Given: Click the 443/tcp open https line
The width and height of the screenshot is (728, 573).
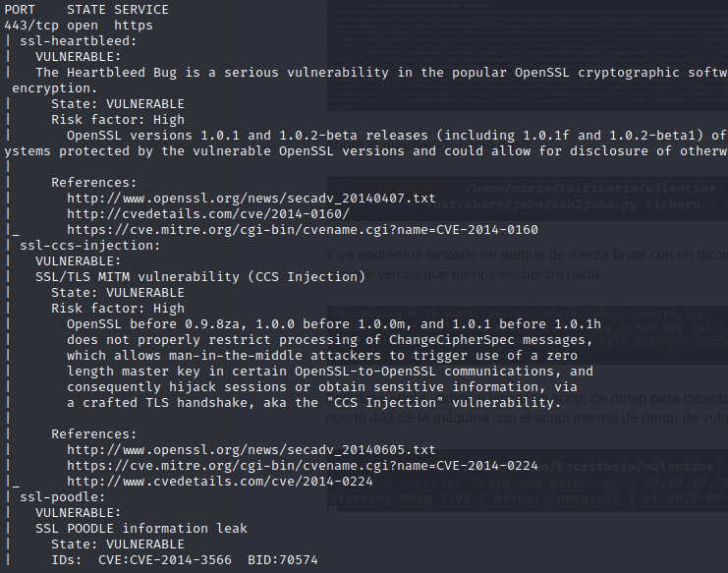Looking at the screenshot, I should pos(79,26).
